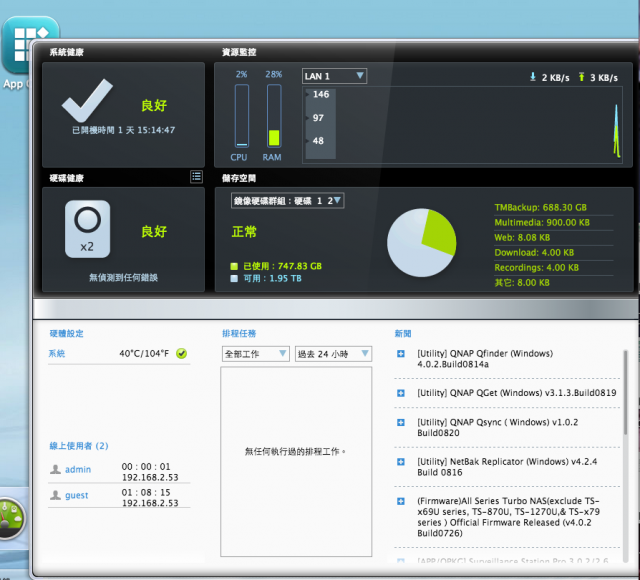Screen dimensions: 640x580
Task: Open the 排程任務 scheduled tasks link
Action: click(x=239, y=333)
